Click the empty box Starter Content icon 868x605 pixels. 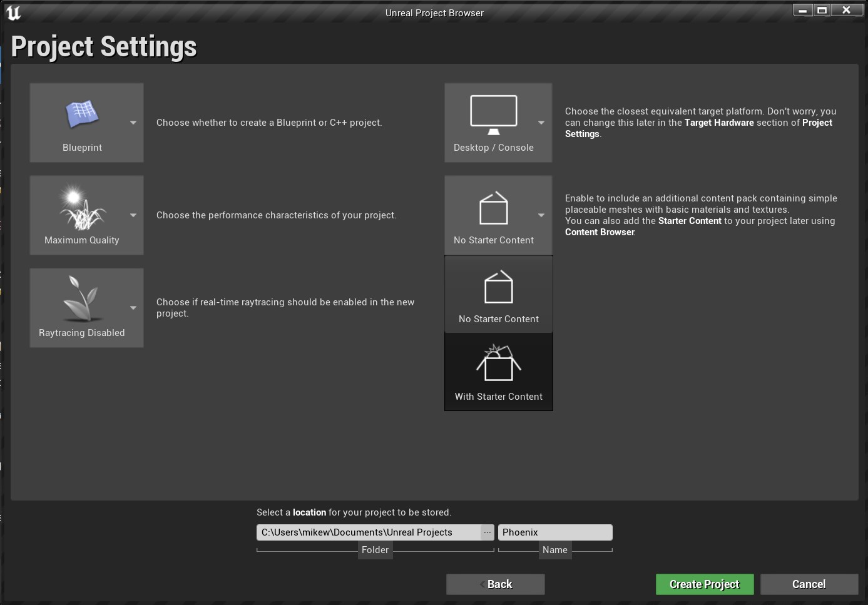point(493,208)
